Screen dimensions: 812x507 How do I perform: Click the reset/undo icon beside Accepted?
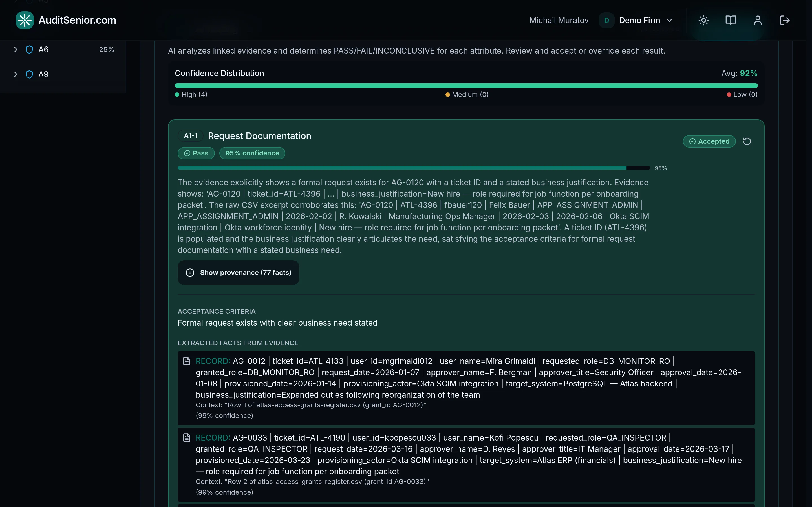[747, 141]
